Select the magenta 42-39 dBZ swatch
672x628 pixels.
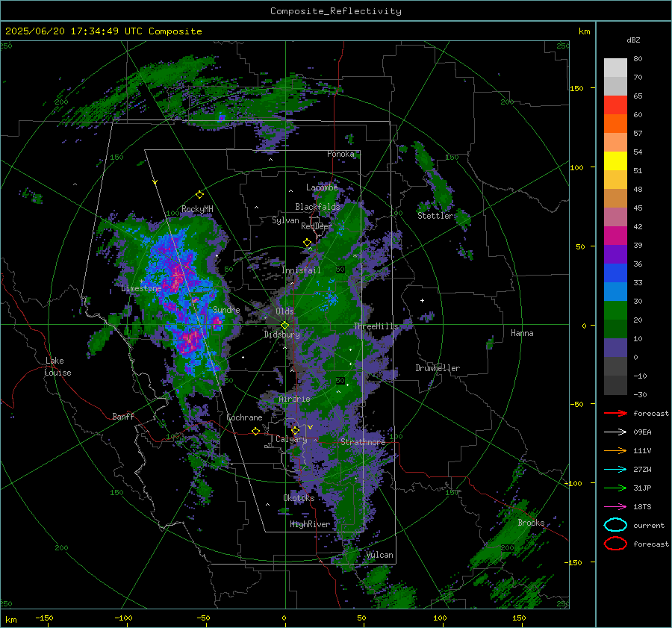pyautogui.click(x=615, y=236)
